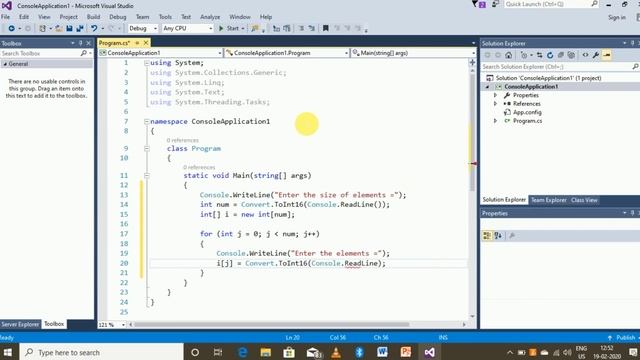Open the Analyze menu
This screenshot has height=360, width=640.
click(x=210, y=17)
